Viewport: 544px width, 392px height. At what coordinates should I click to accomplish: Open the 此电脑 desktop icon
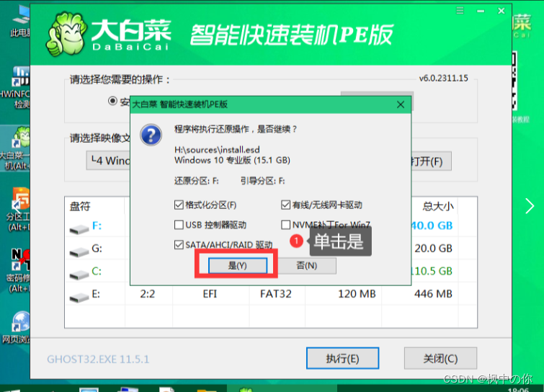click(x=20, y=22)
